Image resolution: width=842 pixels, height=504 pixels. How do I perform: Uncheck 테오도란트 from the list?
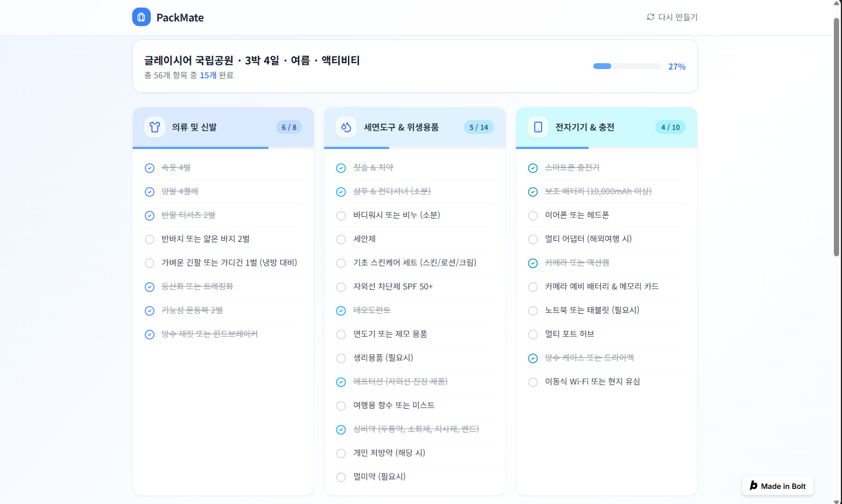coord(340,310)
